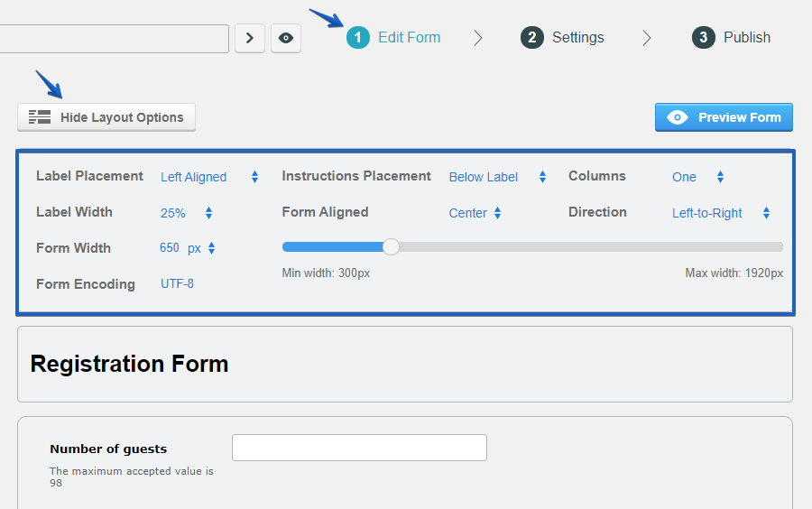Open the Direction Left-to-Right dropdown
The width and height of the screenshot is (812, 509).
pos(720,213)
